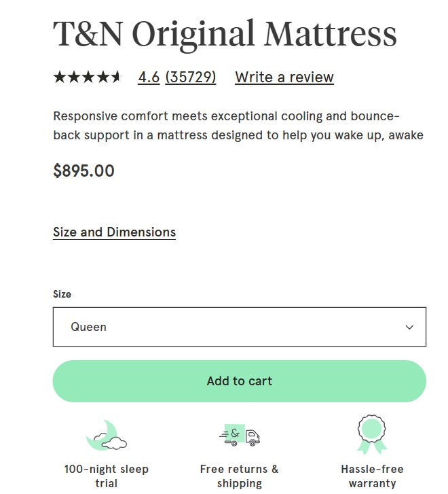Click the Size field label

[x=62, y=294]
